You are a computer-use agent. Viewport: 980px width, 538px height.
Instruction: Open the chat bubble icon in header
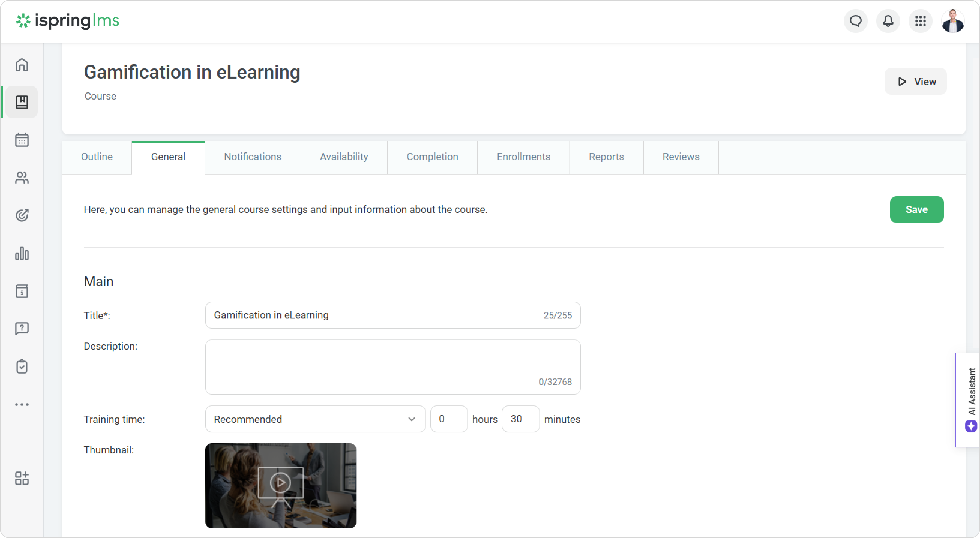[856, 21]
